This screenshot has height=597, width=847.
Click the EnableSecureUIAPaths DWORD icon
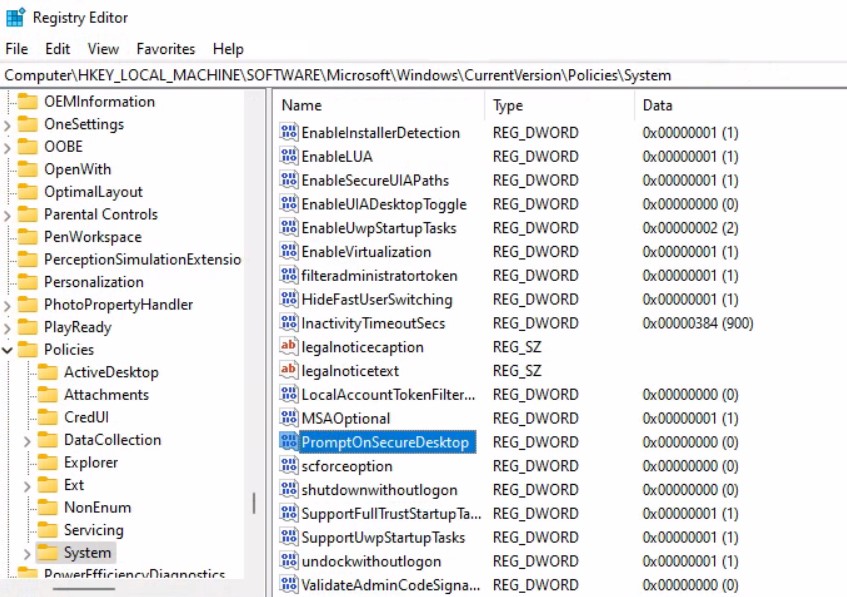289,180
